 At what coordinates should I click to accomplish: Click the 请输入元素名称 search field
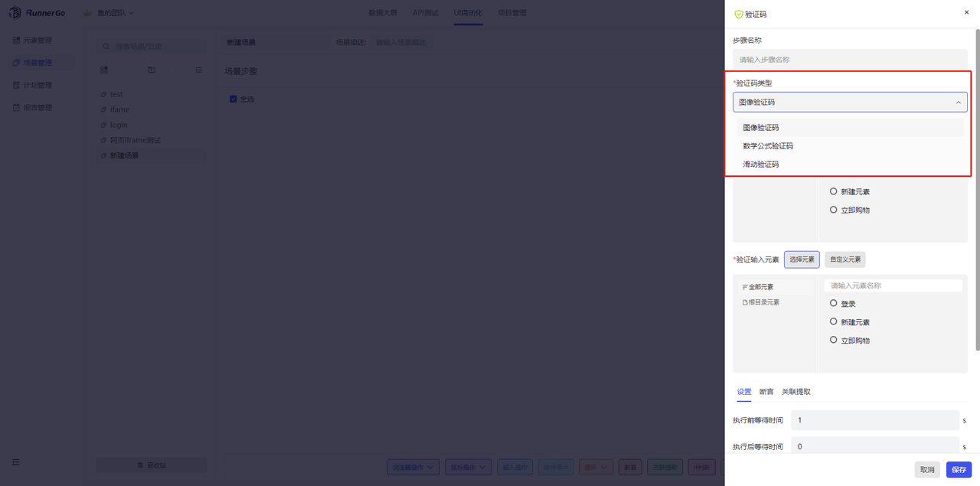tap(893, 285)
